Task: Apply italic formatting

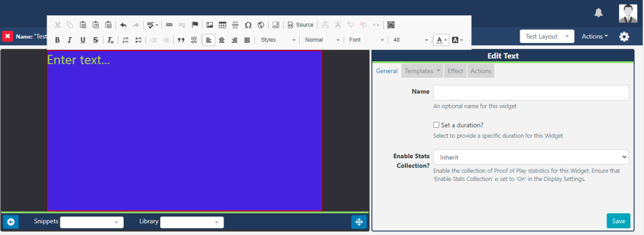Action: [70, 40]
